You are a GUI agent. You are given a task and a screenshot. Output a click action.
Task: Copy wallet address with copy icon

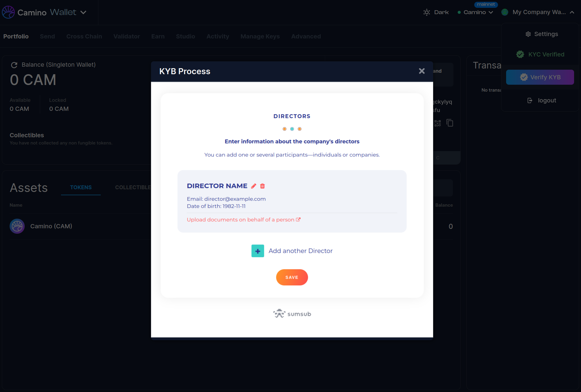click(x=450, y=123)
